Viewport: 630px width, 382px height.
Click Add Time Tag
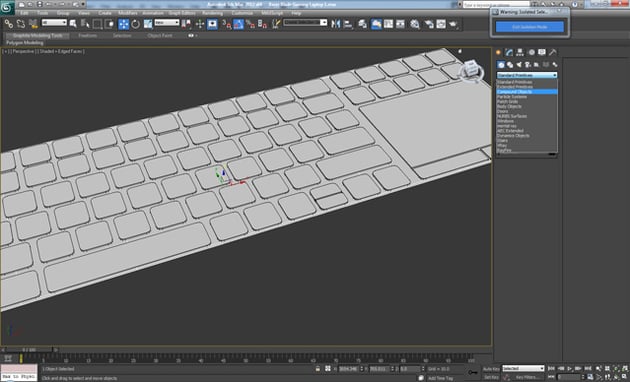(x=440, y=378)
